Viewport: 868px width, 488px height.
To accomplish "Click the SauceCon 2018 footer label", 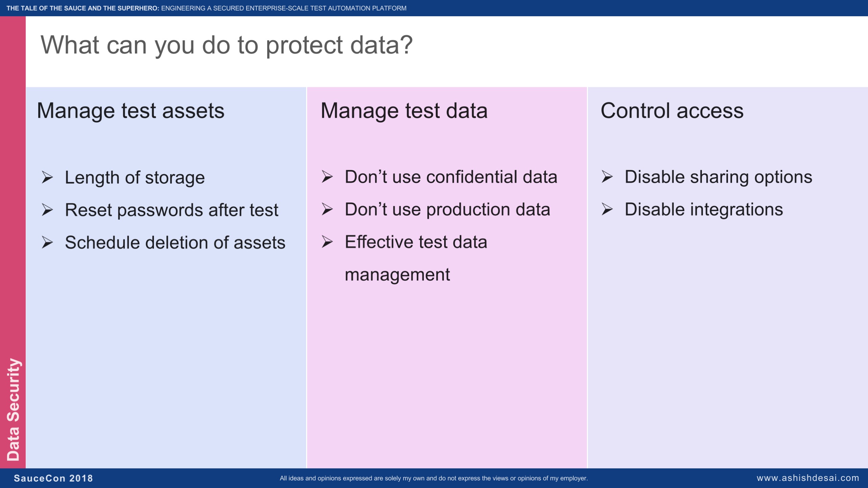I will (x=53, y=478).
